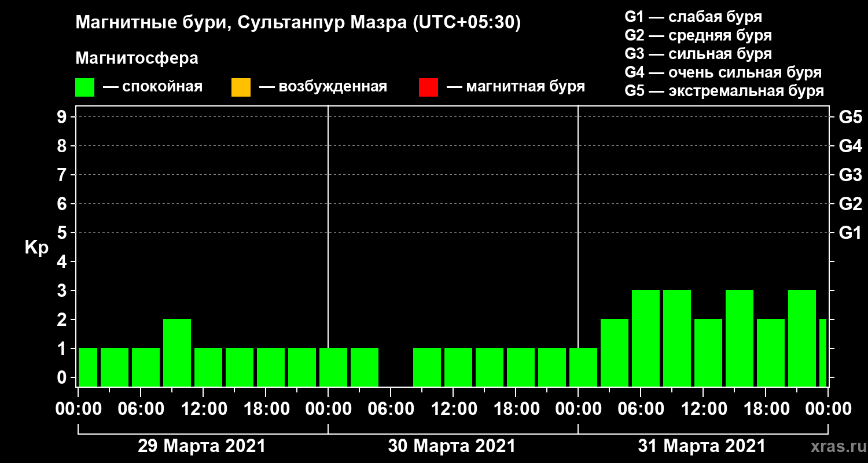Click the '06:00' tick label under 31 March
This screenshot has width=868, height=463.
tap(640, 409)
